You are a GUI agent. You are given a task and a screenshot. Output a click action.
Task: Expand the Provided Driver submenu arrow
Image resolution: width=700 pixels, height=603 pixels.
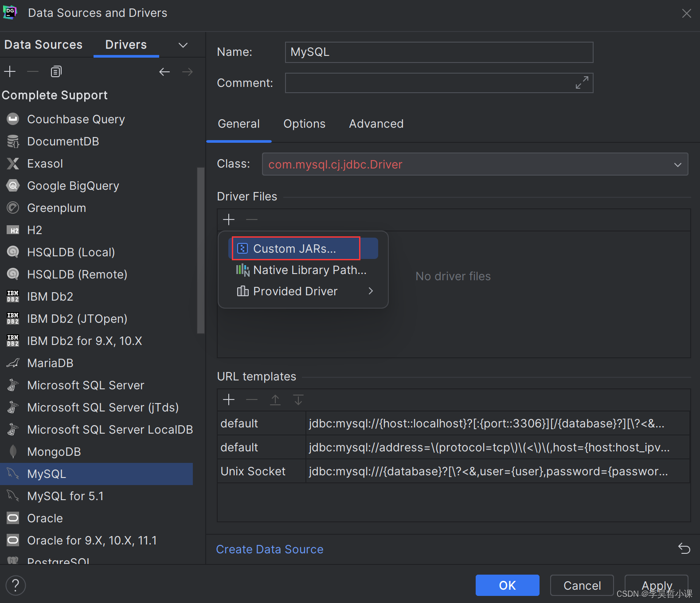(x=371, y=291)
